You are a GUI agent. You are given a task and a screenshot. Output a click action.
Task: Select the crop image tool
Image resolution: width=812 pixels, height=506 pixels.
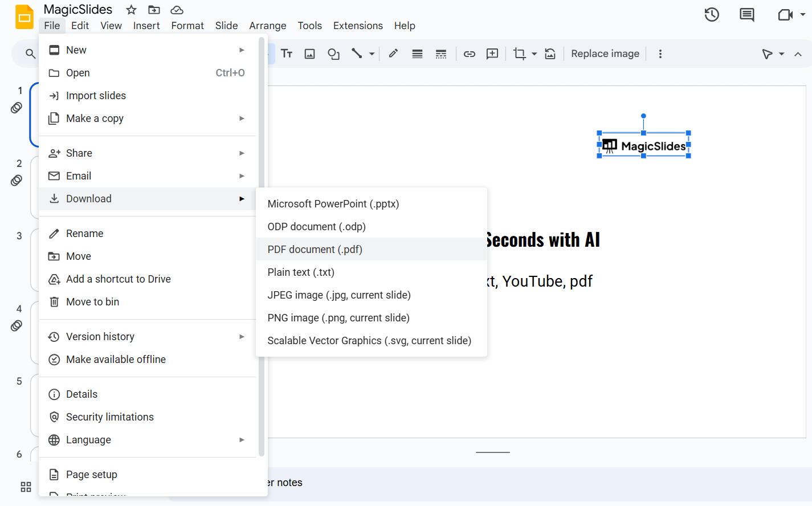pyautogui.click(x=519, y=54)
